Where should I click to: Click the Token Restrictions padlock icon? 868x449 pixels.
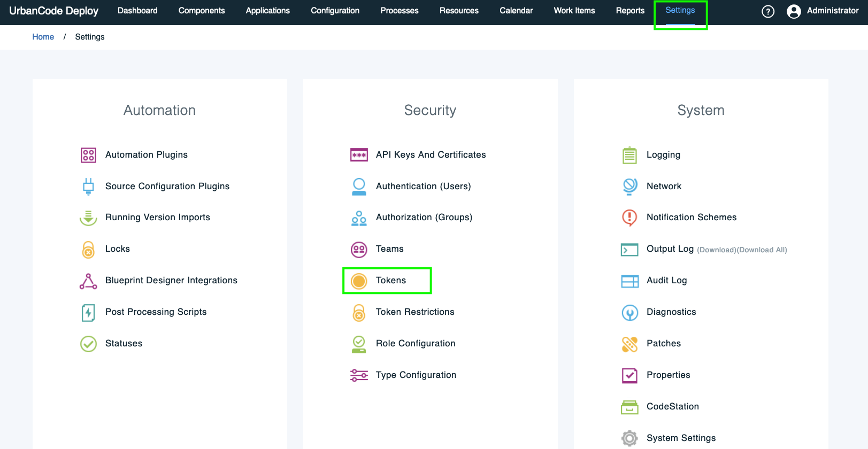point(359,312)
